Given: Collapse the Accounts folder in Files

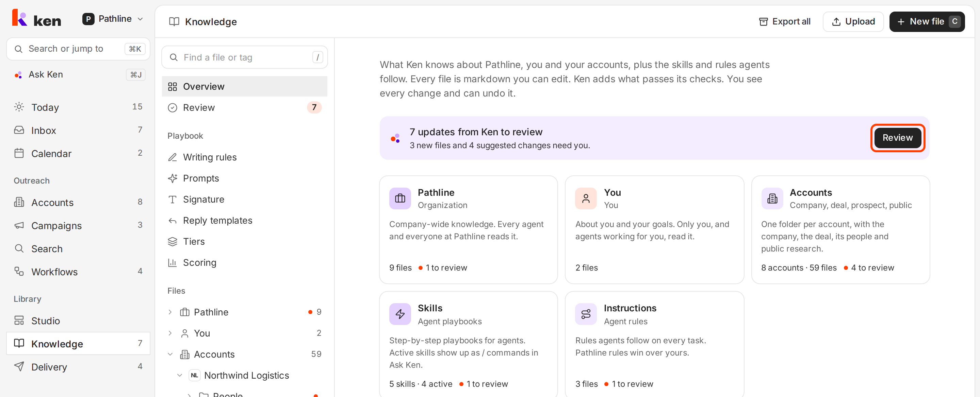Looking at the screenshot, I should pos(170,354).
